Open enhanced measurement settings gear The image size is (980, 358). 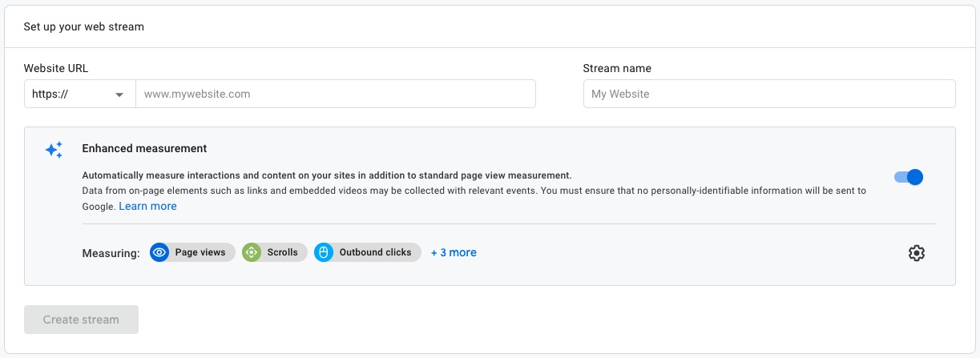point(916,253)
